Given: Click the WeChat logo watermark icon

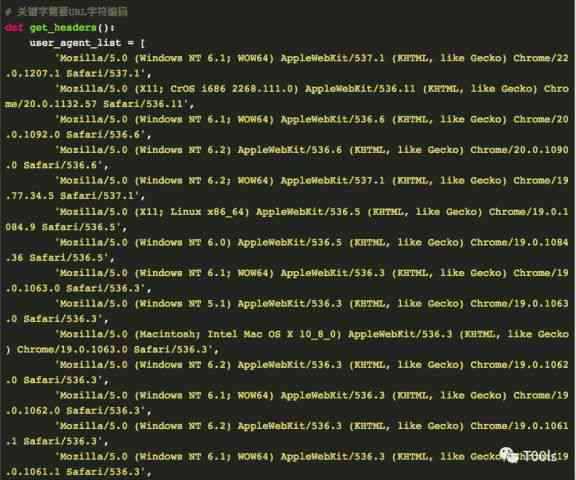Looking at the screenshot, I should pyautogui.click(x=509, y=455).
